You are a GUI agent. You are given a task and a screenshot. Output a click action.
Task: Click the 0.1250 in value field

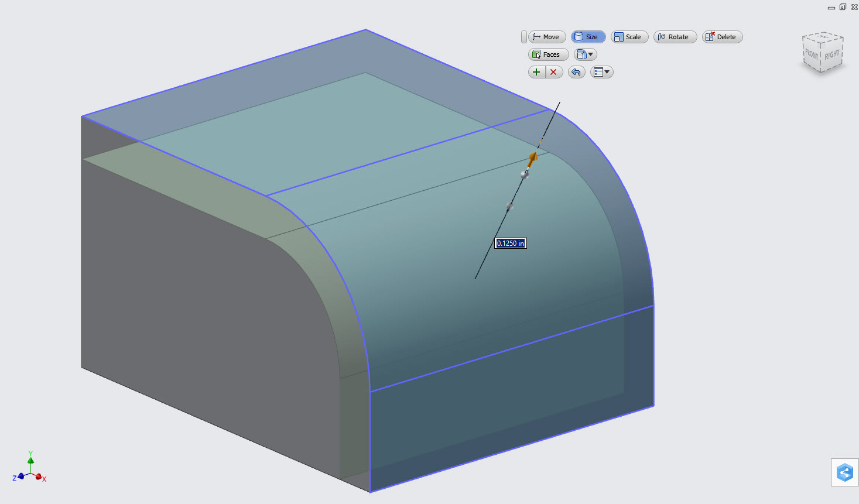(511, 243)
